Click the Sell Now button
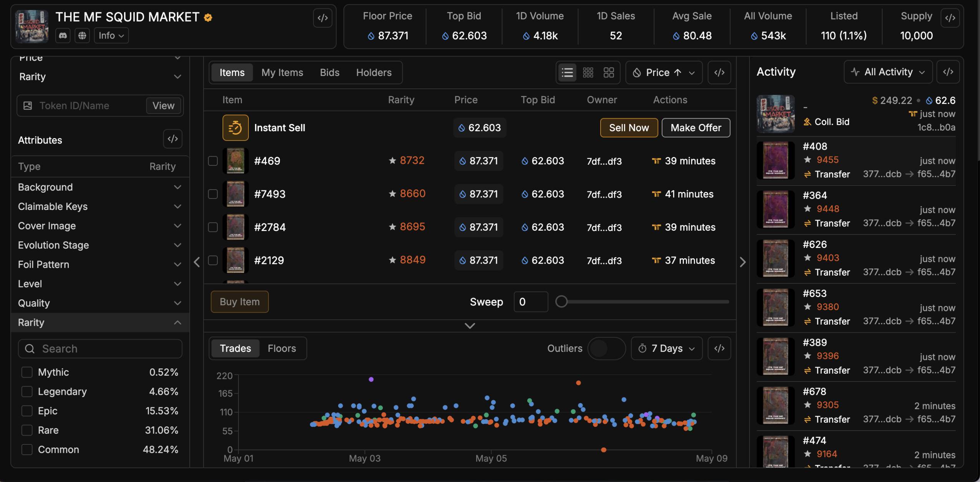The width and height of the screenshot is (980, 482). [629, 128]
